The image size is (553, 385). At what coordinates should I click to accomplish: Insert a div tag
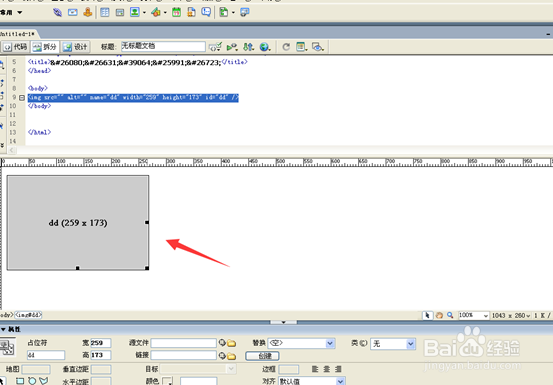pos(120,13)
